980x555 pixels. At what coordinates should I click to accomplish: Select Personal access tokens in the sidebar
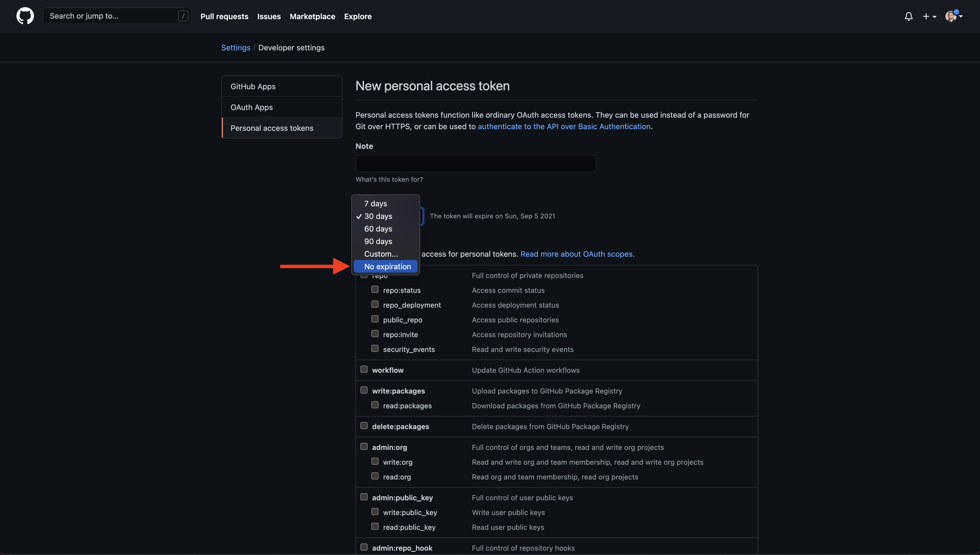[282, 128]
